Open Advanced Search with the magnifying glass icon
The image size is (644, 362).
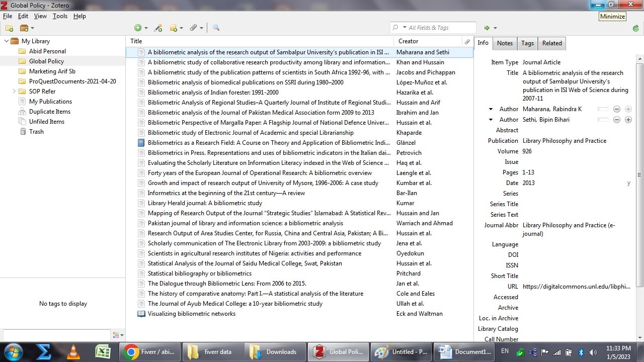216,28
